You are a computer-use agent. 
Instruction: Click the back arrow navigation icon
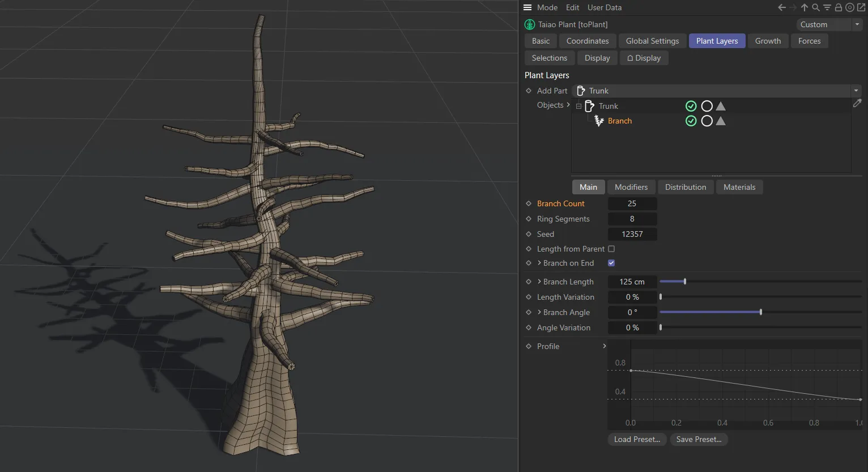pyautogui.click(x=781, y=7)
